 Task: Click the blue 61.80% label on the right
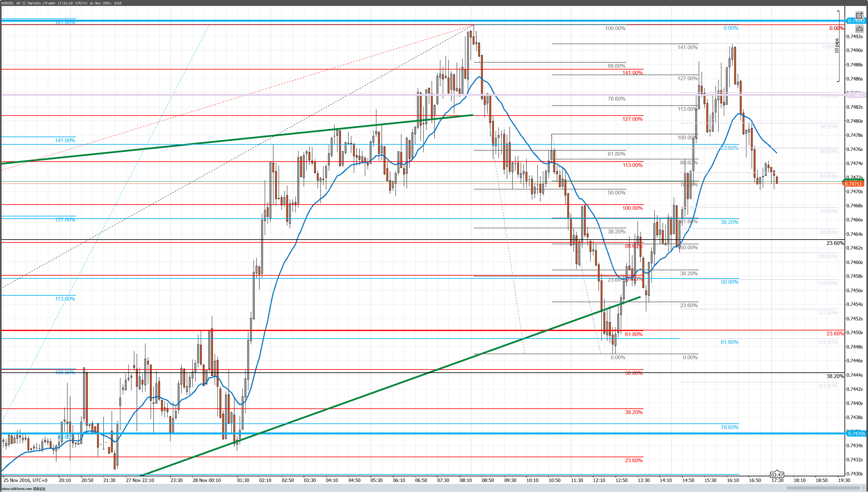730,342
